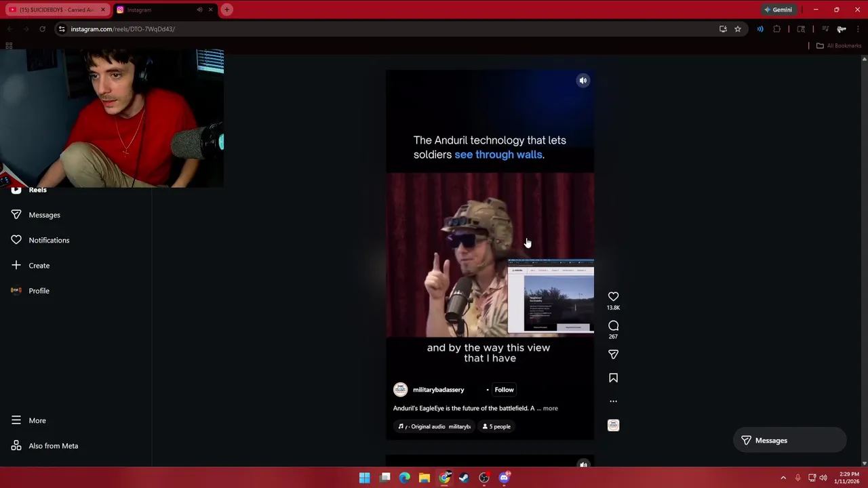The image size is (868, 488).
Task: Click the address bar URL
Action: pyautogui.click(x=123, y=29)
